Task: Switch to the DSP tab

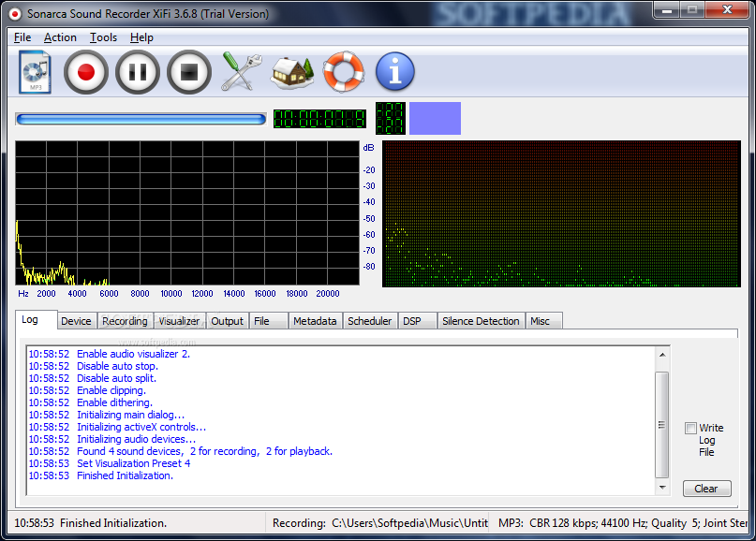Action: pos(417,321)
